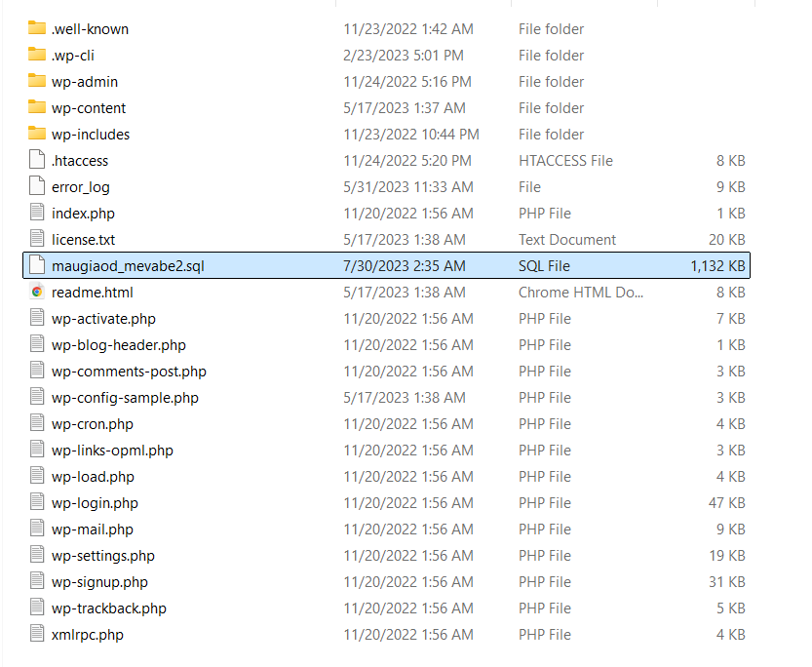Click the wp-settings.php file name
The width and height of the screenshot is (812, 667).
click(x=103, y=556)
